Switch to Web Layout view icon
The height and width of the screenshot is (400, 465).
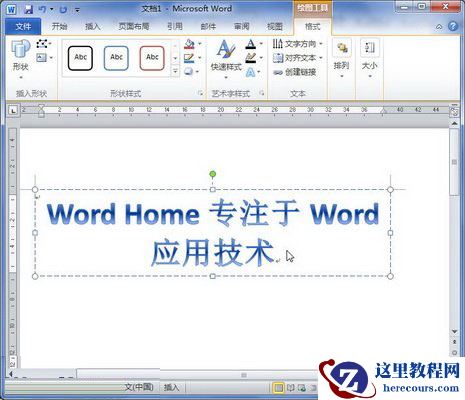tap(302, 388)
